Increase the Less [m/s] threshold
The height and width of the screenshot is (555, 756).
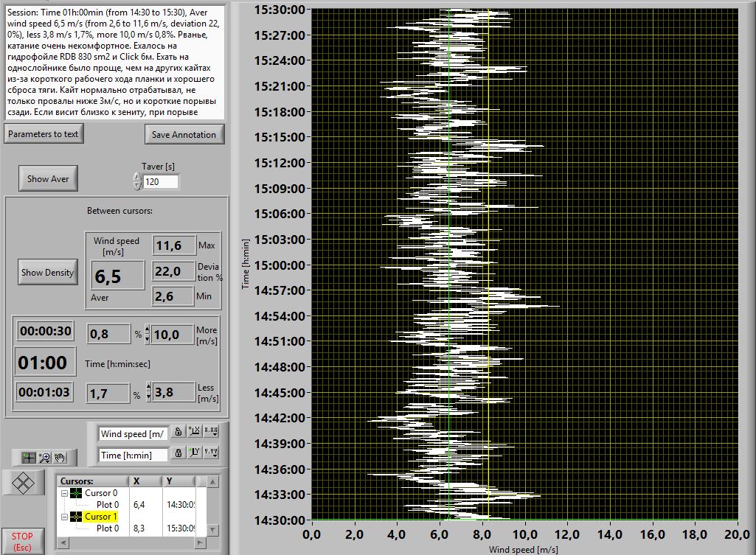[x=148, y=388]
